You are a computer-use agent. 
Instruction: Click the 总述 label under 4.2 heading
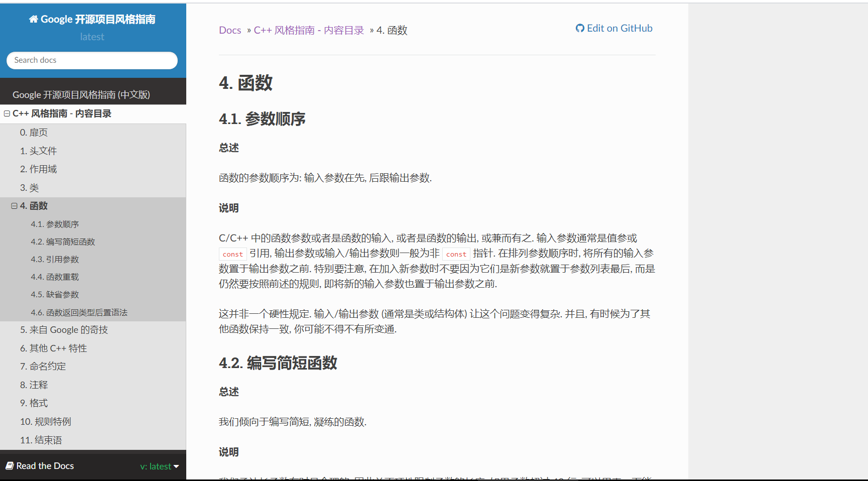click(229, 392)
